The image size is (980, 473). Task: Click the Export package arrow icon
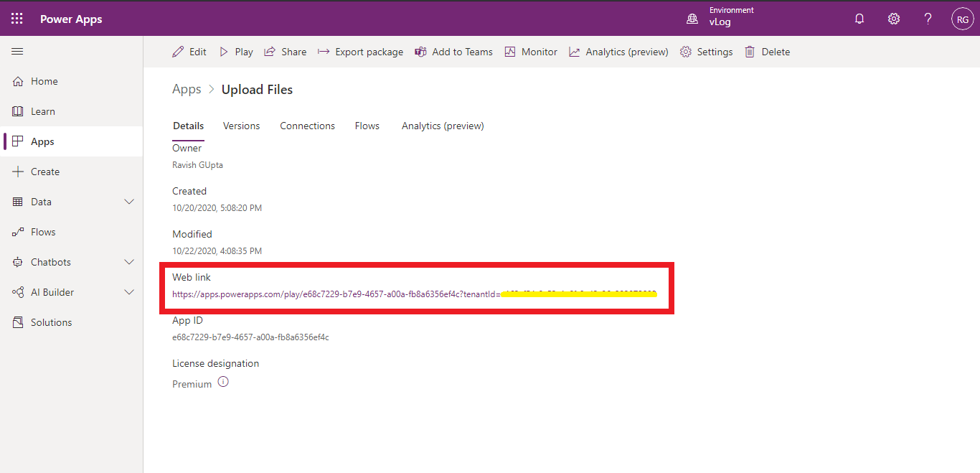point(324,52)
